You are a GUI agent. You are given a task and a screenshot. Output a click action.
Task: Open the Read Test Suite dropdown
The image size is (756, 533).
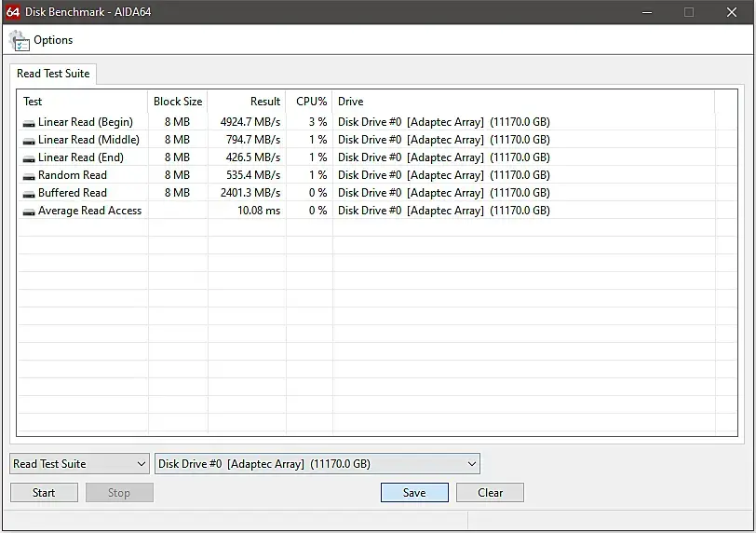tap(79, 463)
